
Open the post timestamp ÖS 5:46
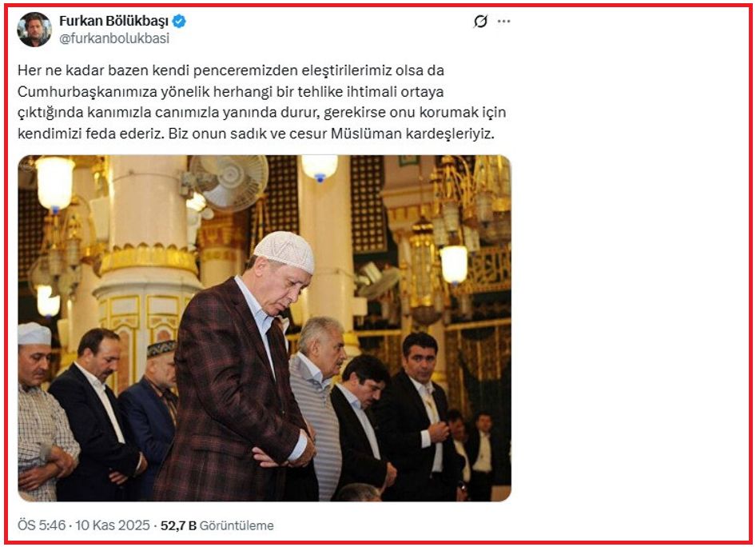[x=42, y=525]
